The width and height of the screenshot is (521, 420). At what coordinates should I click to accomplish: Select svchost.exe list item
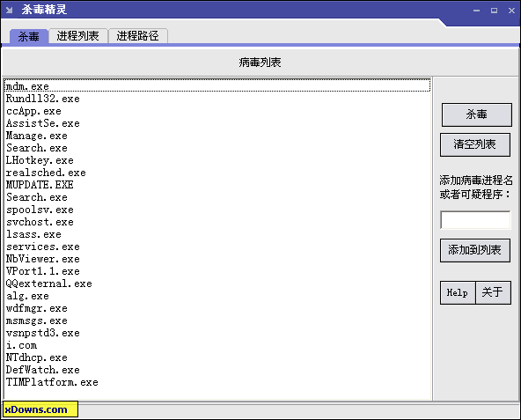[x=217, y=222]
